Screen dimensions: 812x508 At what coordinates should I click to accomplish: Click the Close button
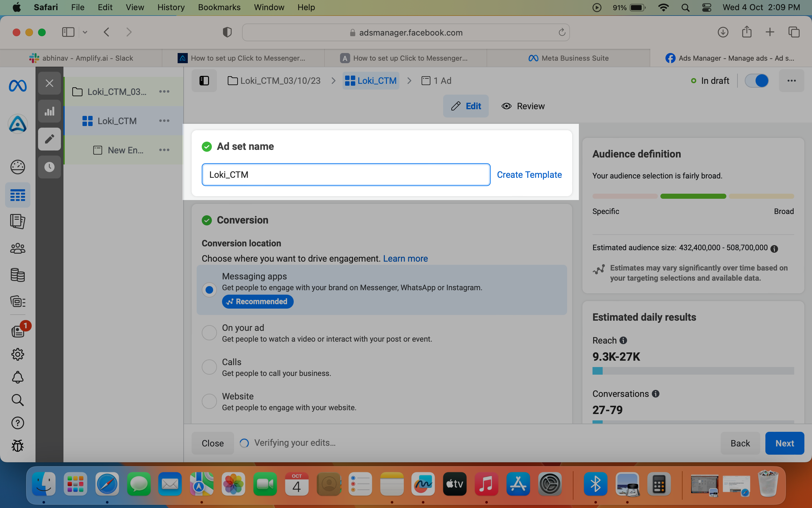pos(213,443)
